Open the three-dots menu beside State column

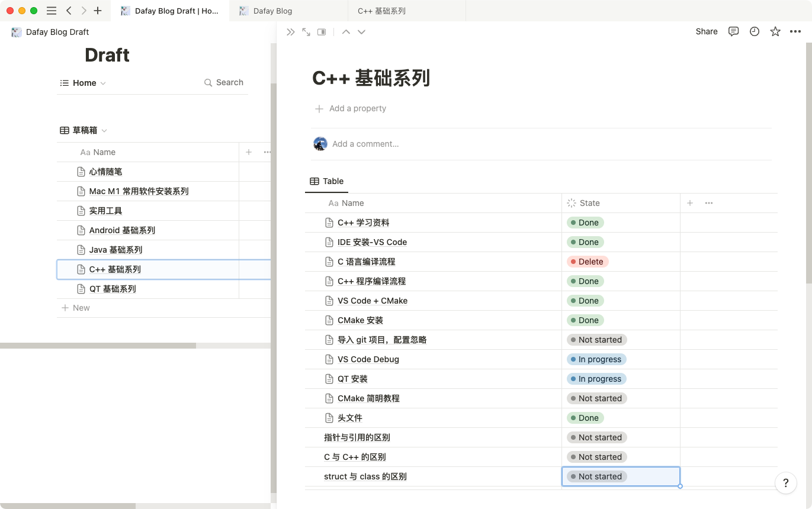click(x=709, y=203)
